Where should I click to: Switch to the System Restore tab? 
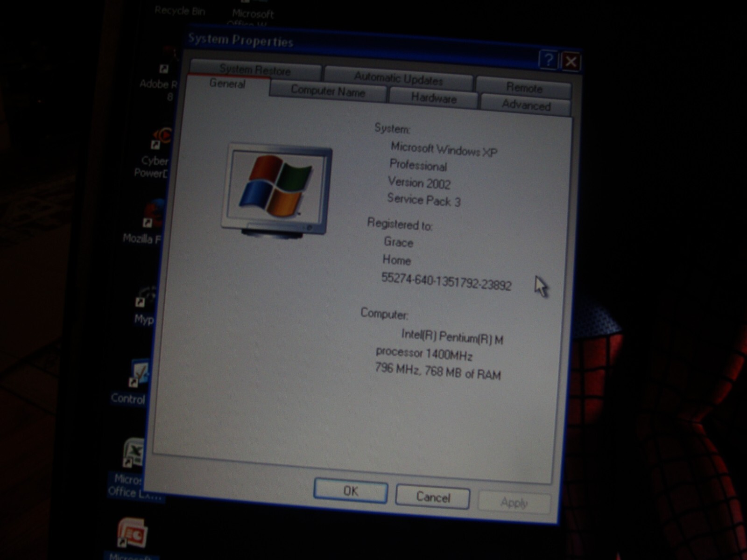255,70
